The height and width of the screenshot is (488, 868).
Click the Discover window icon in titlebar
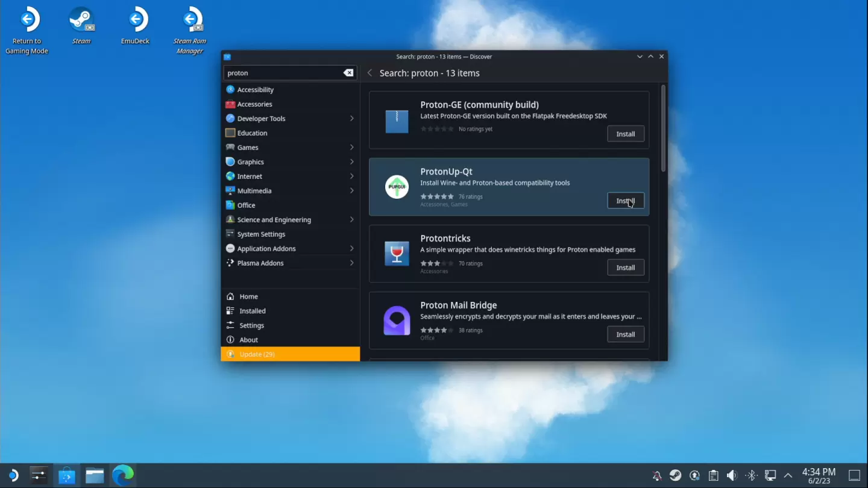(x=227, y=57)
